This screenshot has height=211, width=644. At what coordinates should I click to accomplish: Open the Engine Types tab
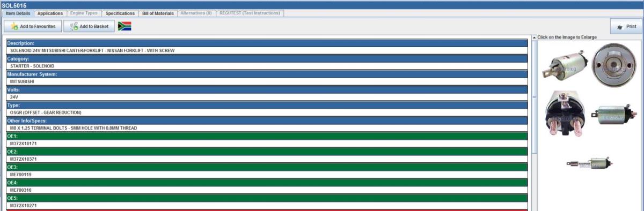[x=84, y=13]
